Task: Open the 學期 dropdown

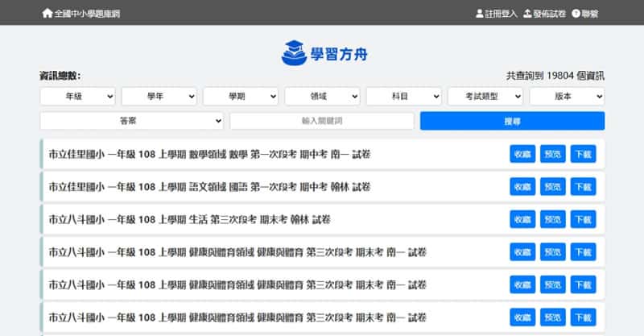Action: click(240, 96)
